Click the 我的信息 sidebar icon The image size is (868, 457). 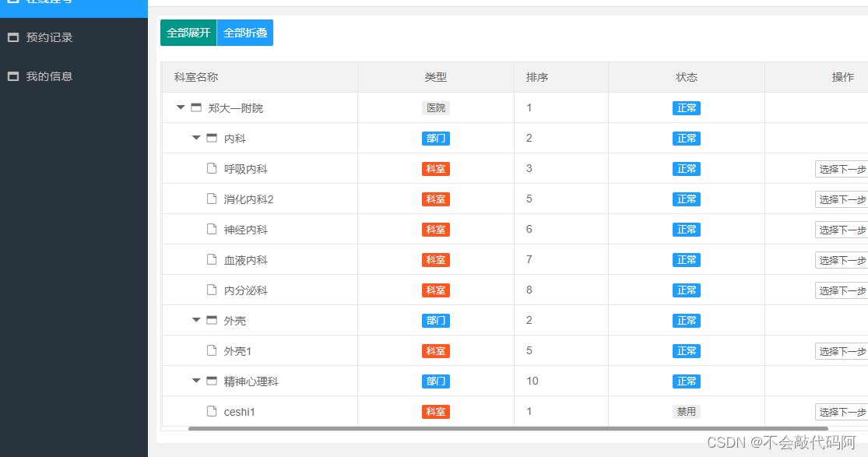coord(13,76)
